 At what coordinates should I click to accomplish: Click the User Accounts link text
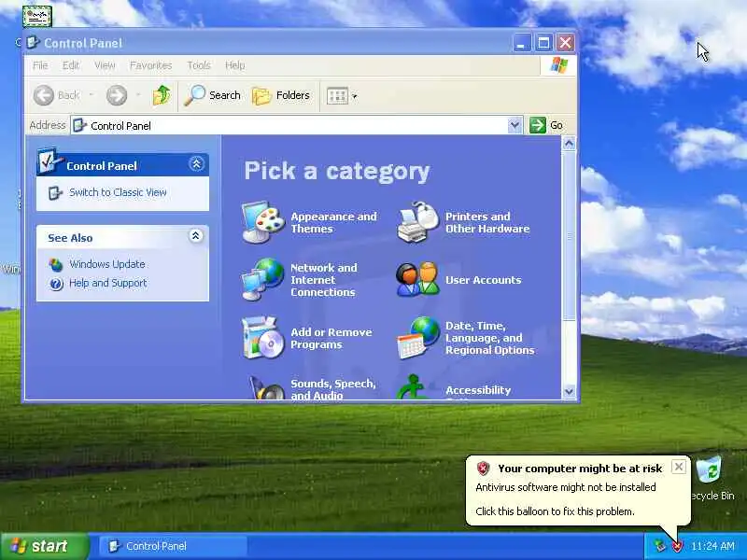[483, 280]
